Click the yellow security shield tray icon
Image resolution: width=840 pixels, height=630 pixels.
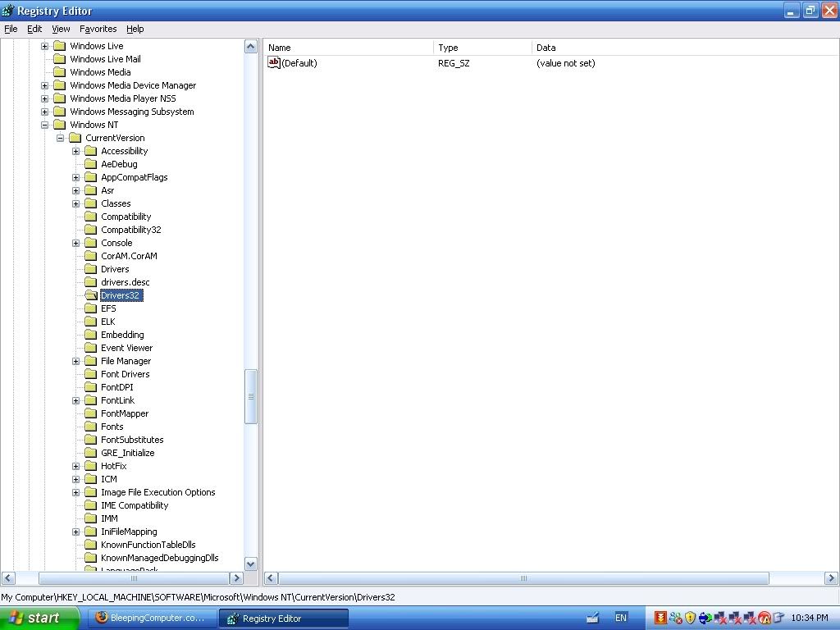690,618
